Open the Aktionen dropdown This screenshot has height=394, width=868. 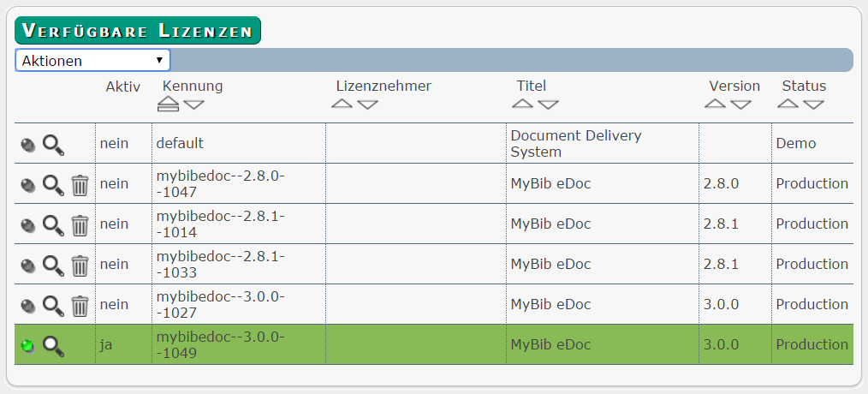coord(92,61)
